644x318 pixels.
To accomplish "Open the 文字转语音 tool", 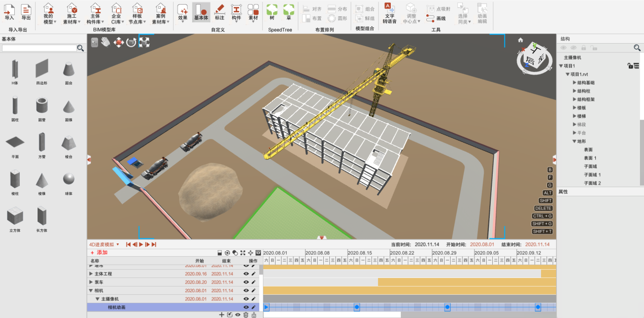I will point(389,13).
